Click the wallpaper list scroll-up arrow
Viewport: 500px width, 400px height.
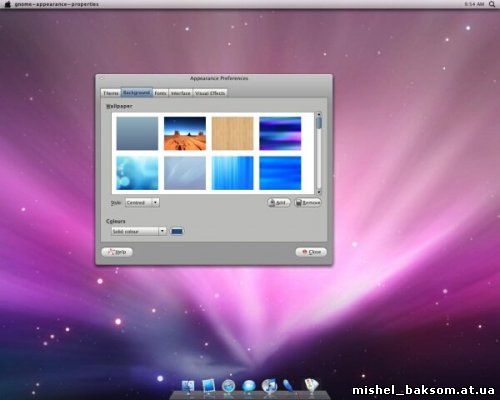tap(319, 114)
